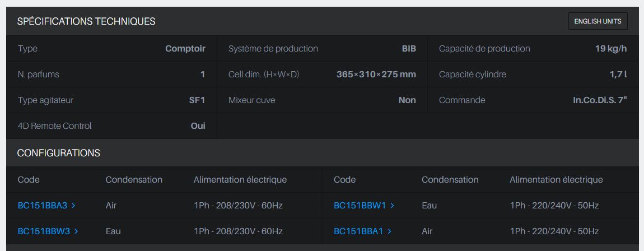This screenshot has height=251, width=644.
Task: Click the chevron arrow next to BC151BBA3
Action: [74, 206]
